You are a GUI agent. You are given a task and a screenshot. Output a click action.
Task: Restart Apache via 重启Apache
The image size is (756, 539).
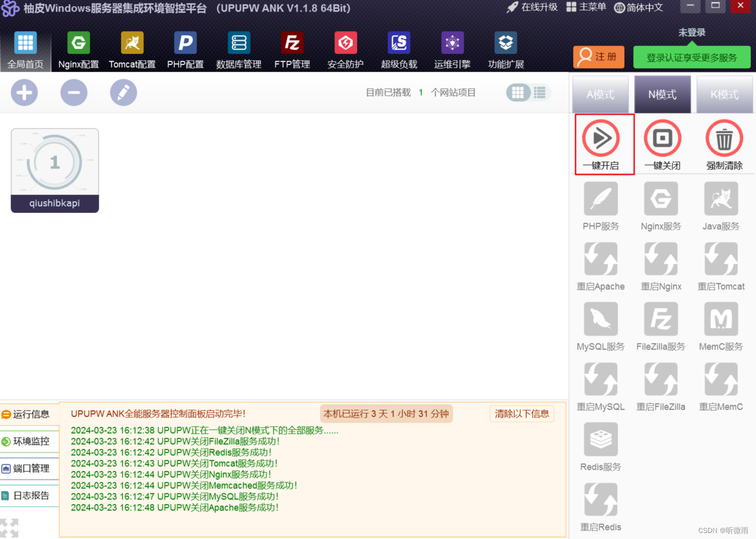(601, 266)
